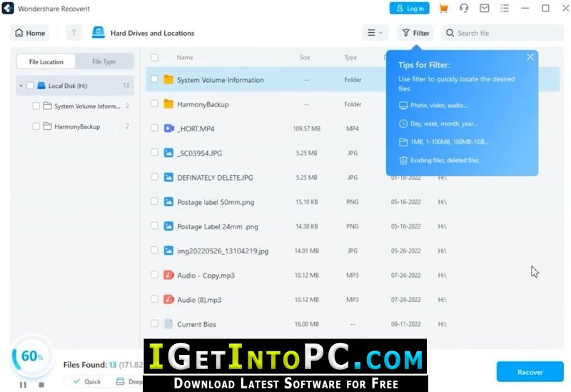The height and width of the screenshot is (392, 571).
Task: Switch to the File Type tab
Action: 104,61
